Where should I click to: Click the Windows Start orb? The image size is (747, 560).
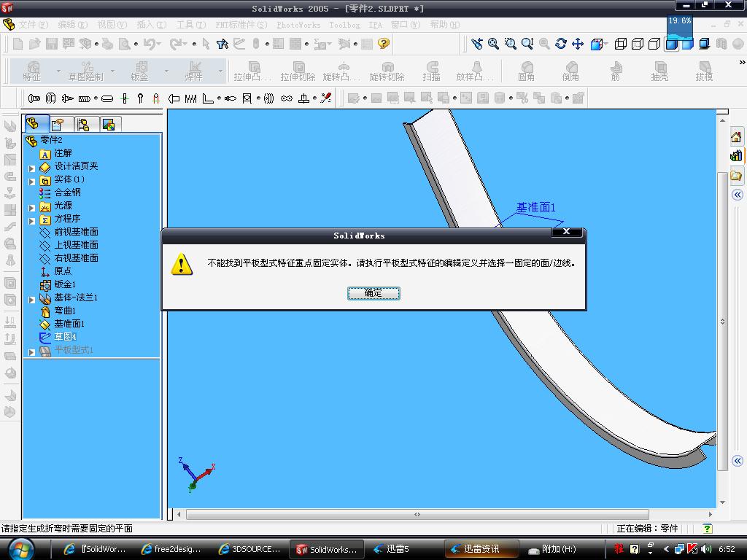(x=21, y=548)
